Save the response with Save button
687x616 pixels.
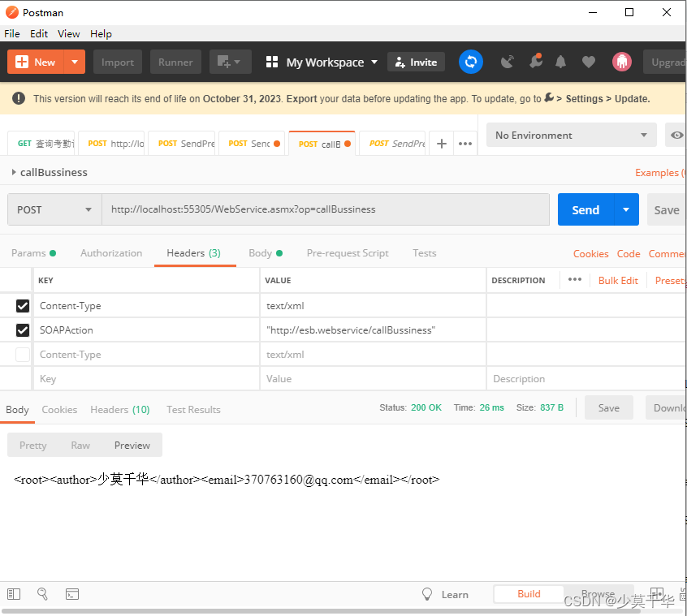tap(608, 407)
